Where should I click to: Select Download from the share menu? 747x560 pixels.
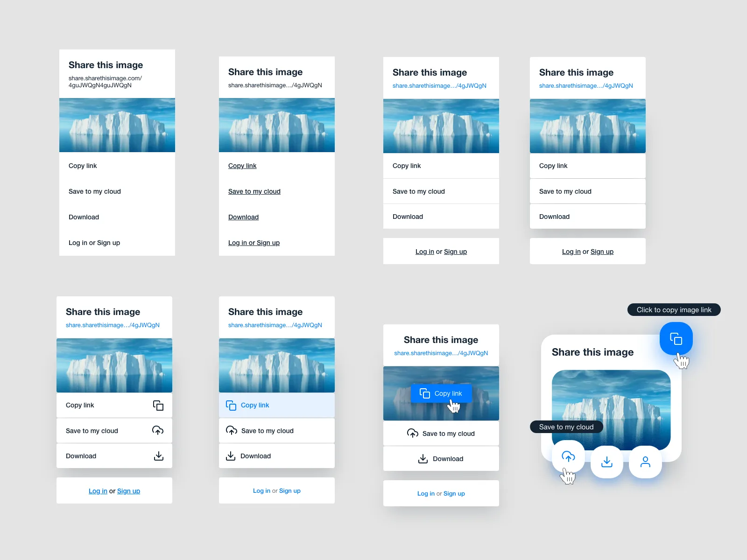click(x=84, y=217)
